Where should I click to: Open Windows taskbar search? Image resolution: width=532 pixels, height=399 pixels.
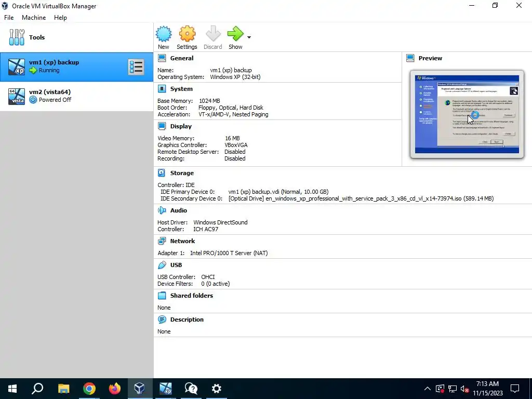pyautogui.click(x=37, y=389)
